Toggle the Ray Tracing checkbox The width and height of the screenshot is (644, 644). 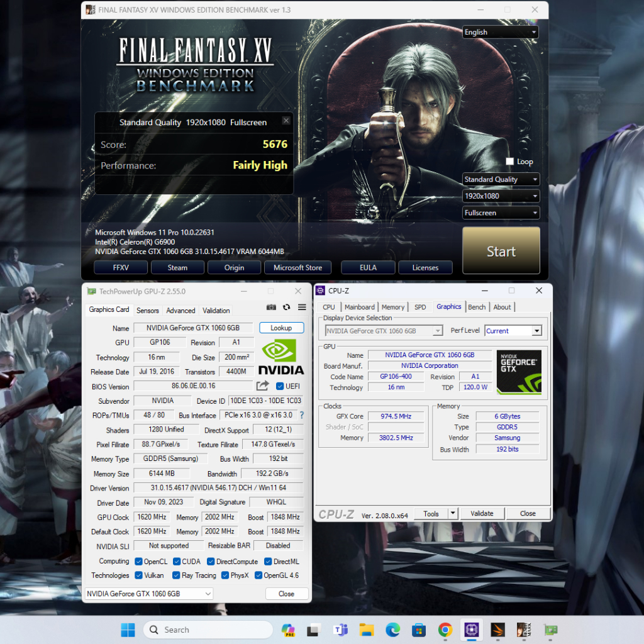(175, 575)
